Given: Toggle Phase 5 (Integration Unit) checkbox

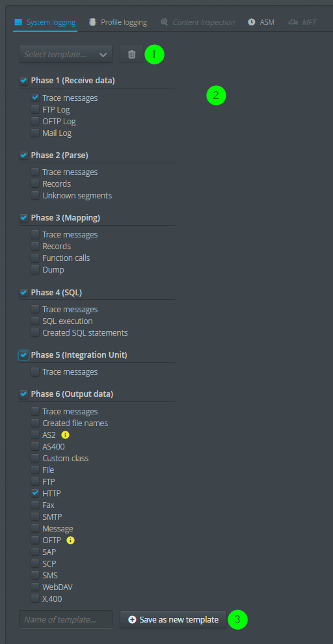Looking at the screenshot, I should [x=24, y=355].
